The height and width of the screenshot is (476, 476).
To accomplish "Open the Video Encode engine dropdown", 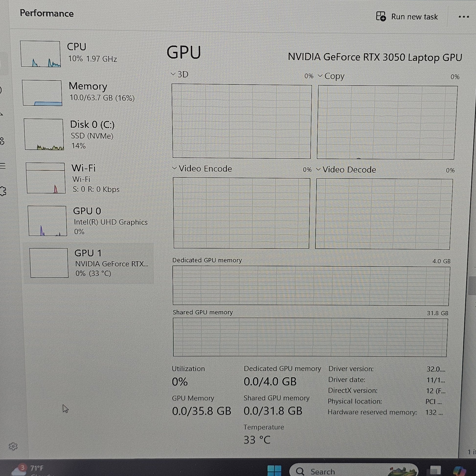I will point(202,169).
